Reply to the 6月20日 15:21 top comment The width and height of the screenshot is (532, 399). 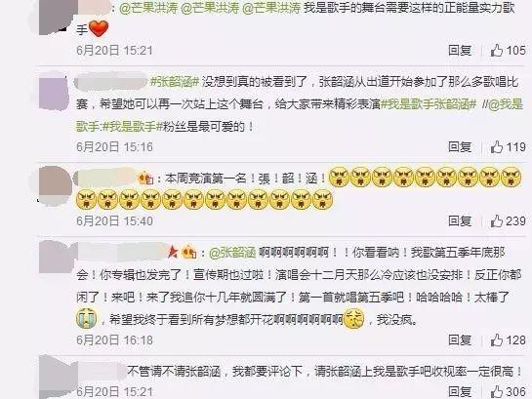coord(460,51)
